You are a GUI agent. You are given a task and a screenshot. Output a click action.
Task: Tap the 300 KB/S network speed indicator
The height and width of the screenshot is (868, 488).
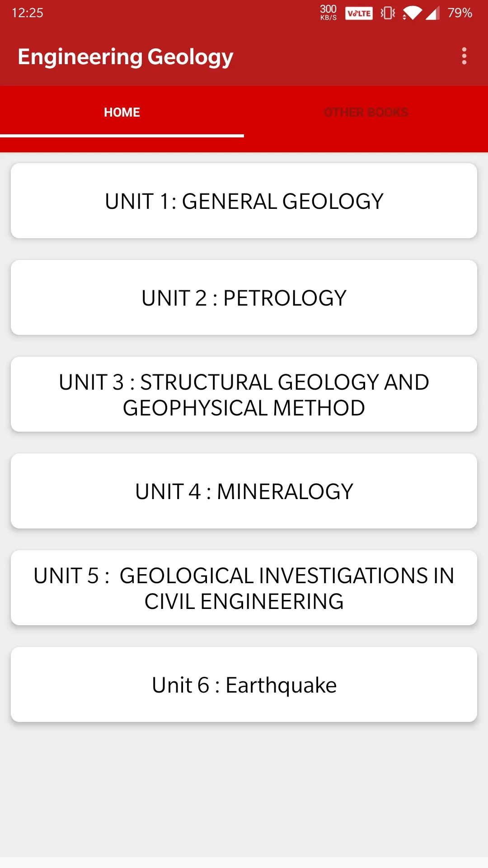(328, 13)
